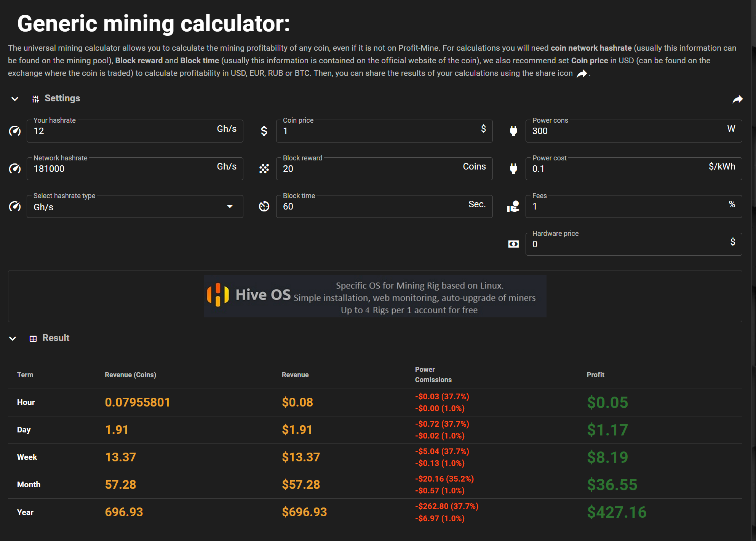Image resolution: width=756 pixels, height=541 pixels.
Task: Click the Settings section heading
Action: click(62, 98)
